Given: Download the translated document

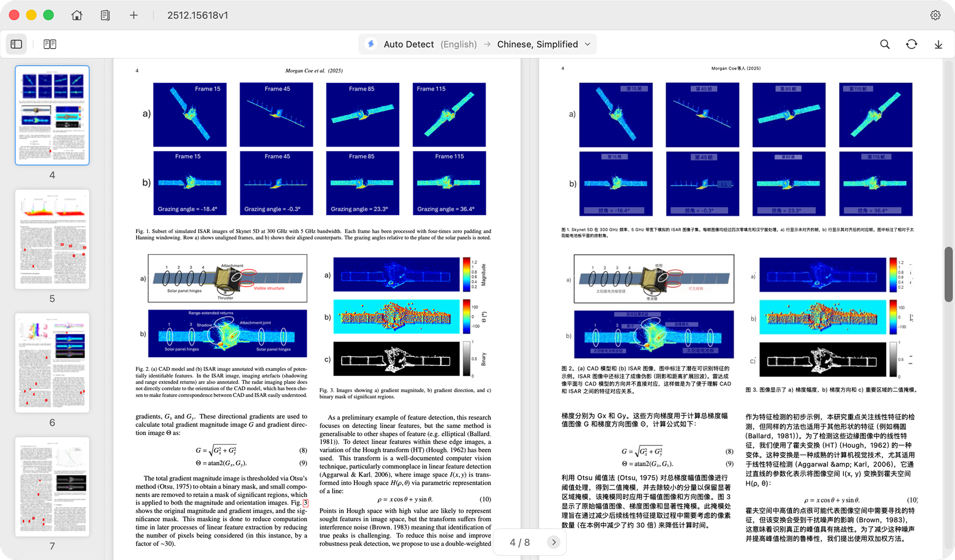Looking at the screenshot, I should click(x=938, y=44).
